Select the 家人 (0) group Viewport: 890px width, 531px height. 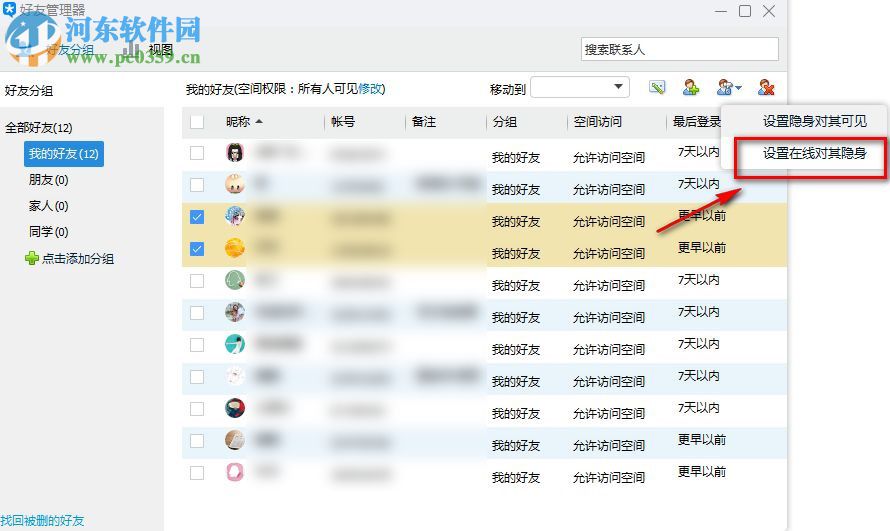(x=48, y=206)
